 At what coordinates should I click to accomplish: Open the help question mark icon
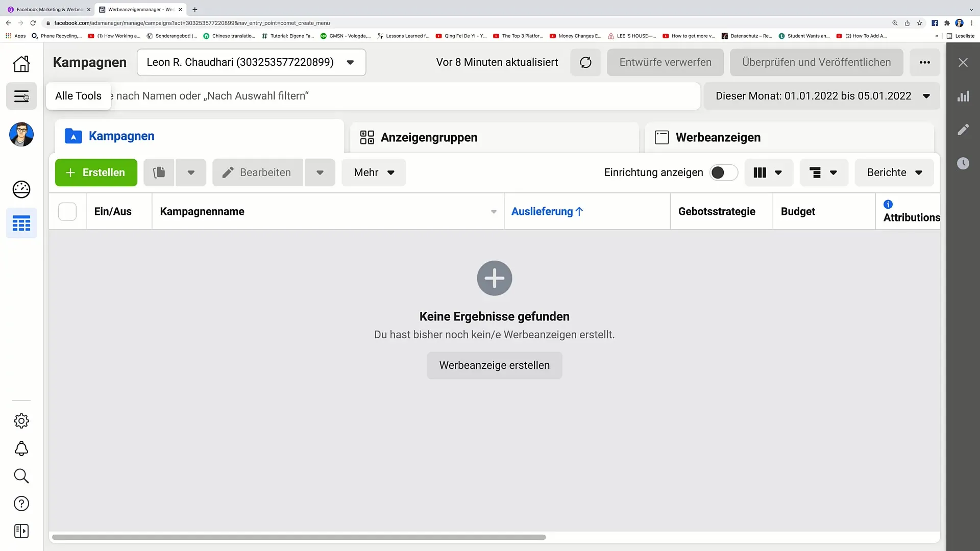pyautogui.click(x=21, y=504)
